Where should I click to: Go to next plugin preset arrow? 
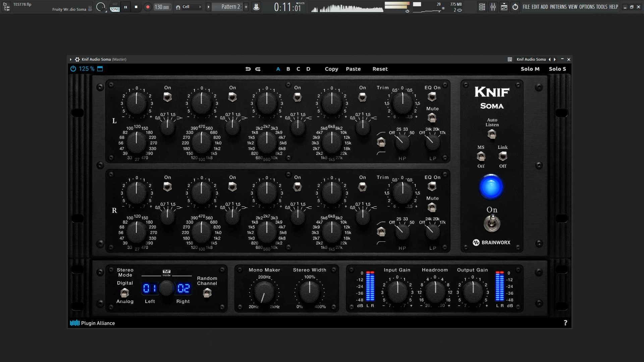(x=555, y=59)
